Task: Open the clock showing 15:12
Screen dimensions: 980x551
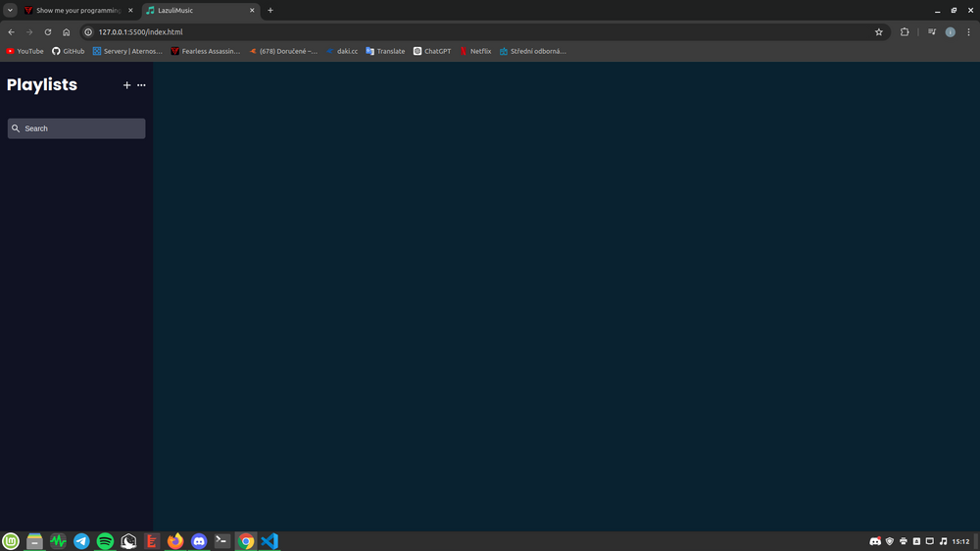Action: click(960, 541)
